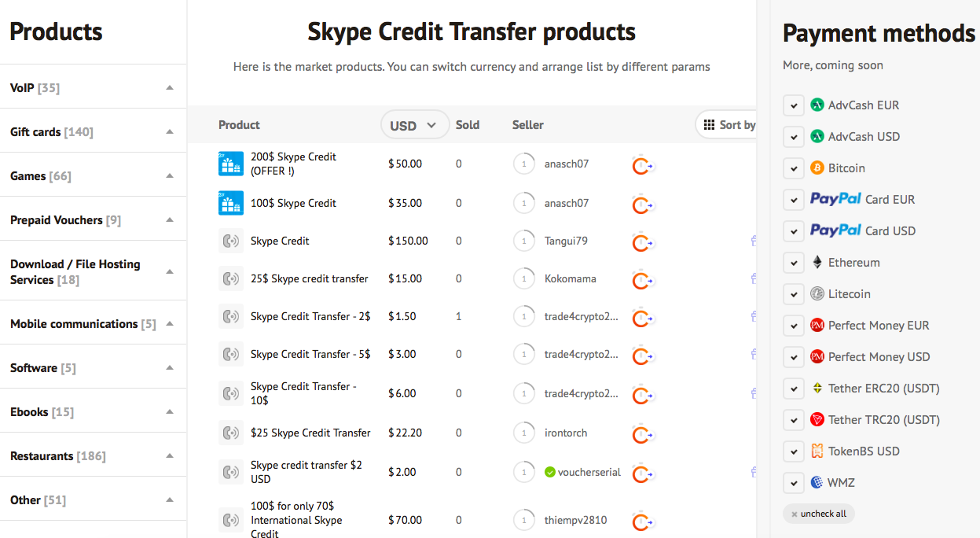Click phone icon for Skype Credit Transfer - 10$
The width and height of the screenshot is (980, 538).
pos(231,393)
